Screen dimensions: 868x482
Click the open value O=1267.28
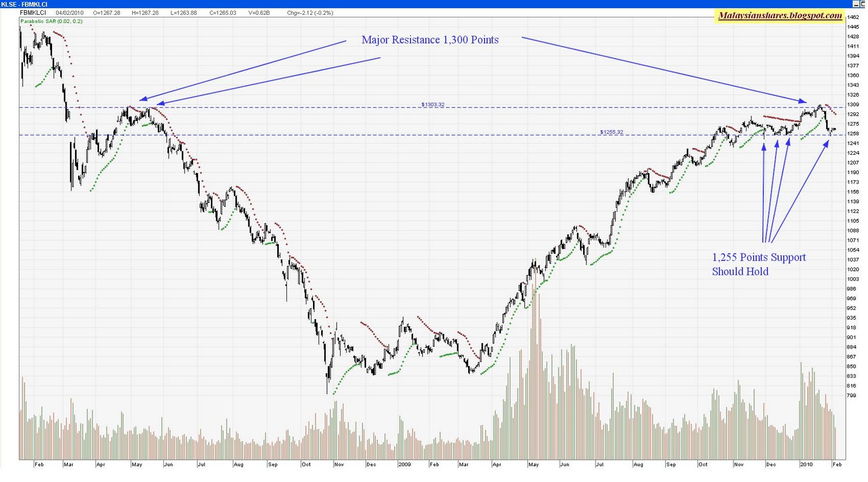pyautogui.click(x=106, y=12)
